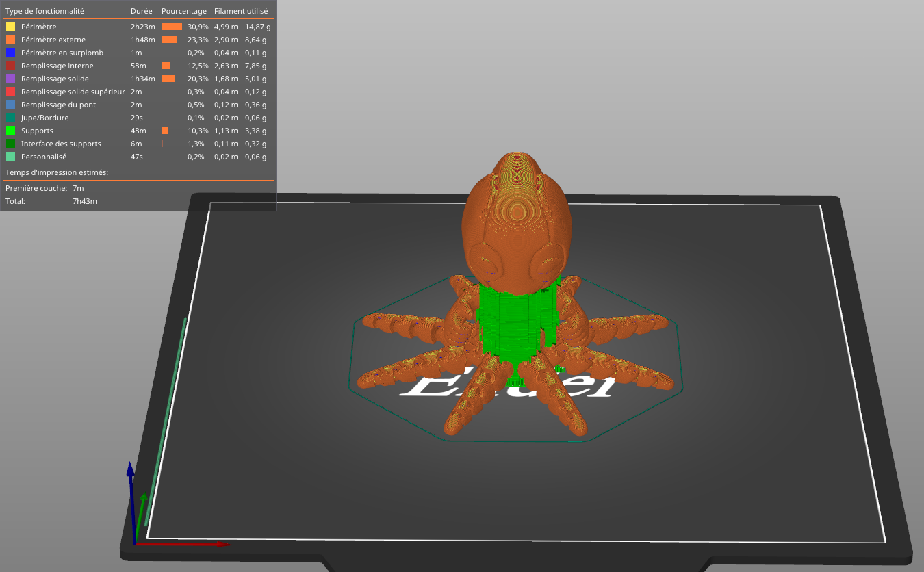Toggle the orange Périmètre externe swatch
Screen dimensions: 924x572
click(10, 40)
